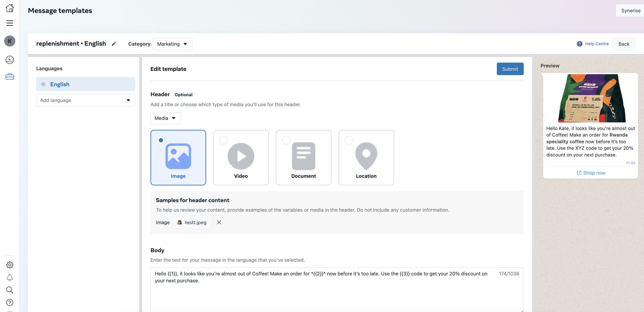Open notifications bell icon
Viewport: 644px width, 312px height.
tap(10, 277)
